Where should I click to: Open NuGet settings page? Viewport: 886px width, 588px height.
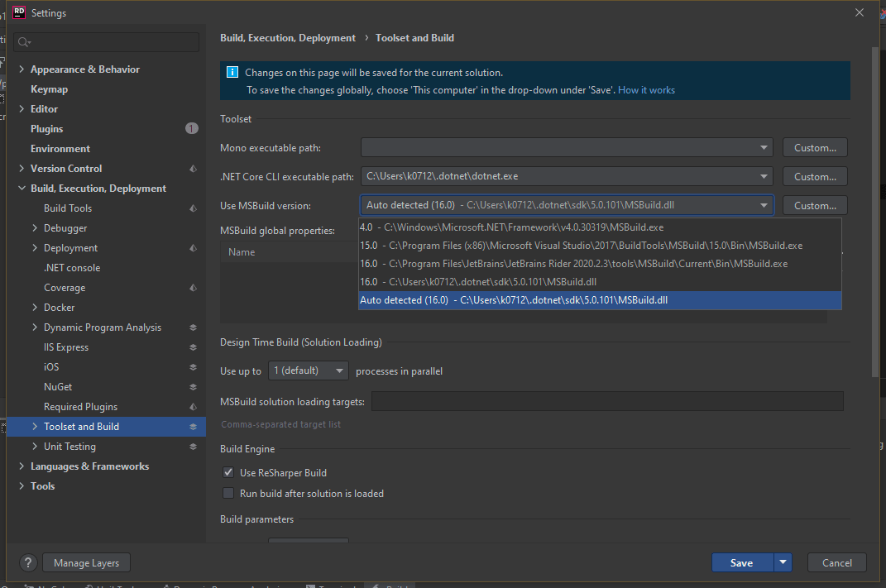(58, 387)
